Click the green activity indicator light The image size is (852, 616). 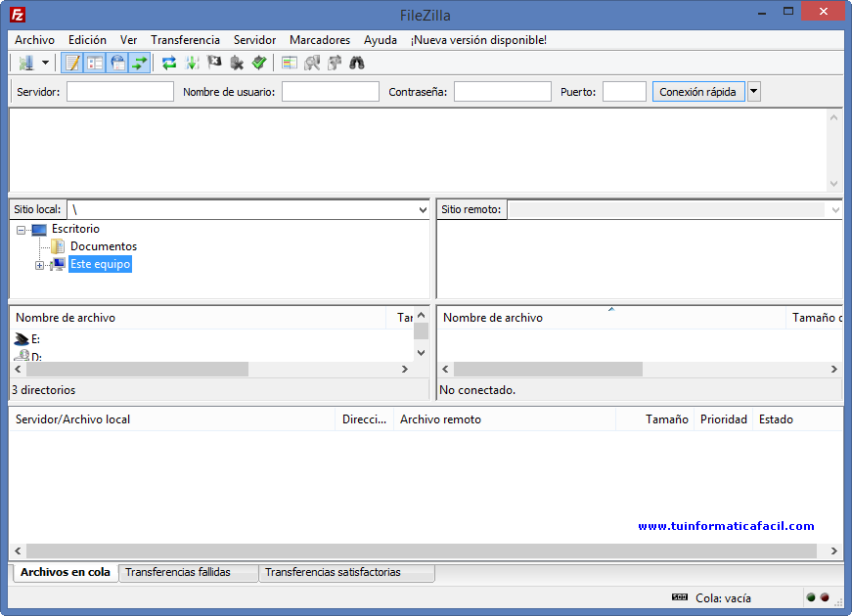pyautogui.click(x=811, y=597)
